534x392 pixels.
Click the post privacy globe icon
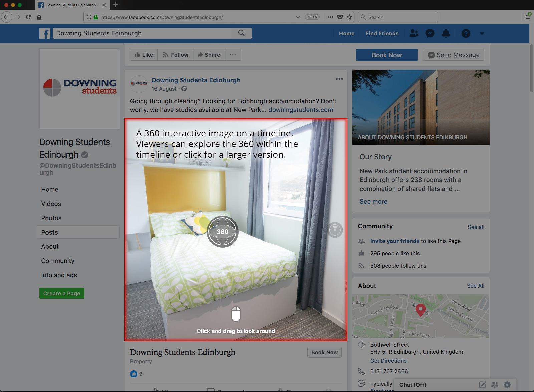pos(184,89)
